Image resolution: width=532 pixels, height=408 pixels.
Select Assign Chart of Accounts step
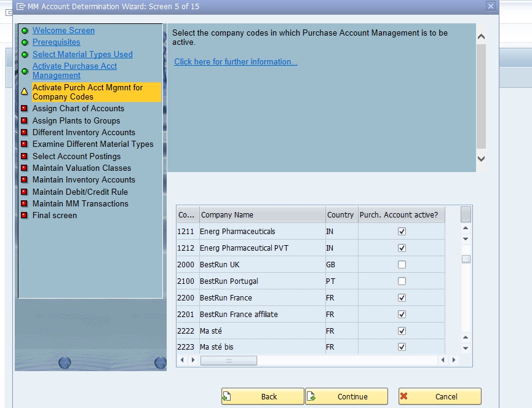click(x=78, y=108)
